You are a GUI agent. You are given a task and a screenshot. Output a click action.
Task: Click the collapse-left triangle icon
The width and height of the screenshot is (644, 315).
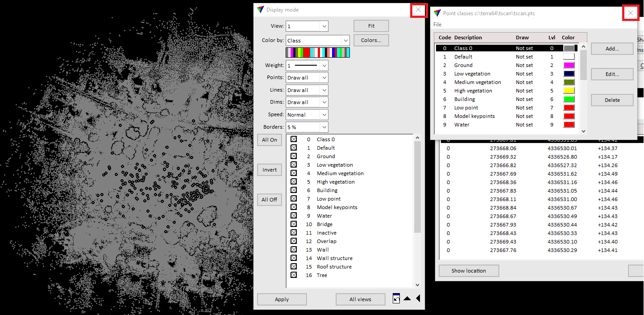[x=418, y=298]
